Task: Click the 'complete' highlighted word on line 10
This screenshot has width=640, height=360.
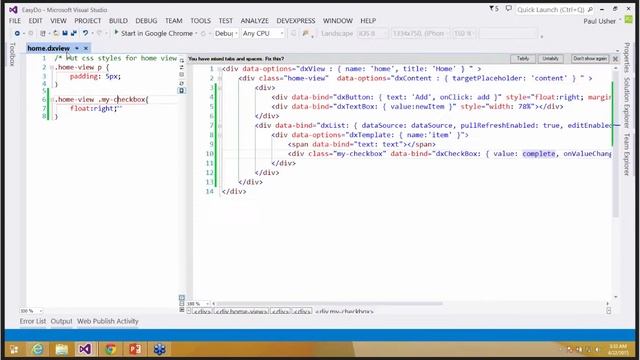Action: pyautogui.click(x=539, y=154)
